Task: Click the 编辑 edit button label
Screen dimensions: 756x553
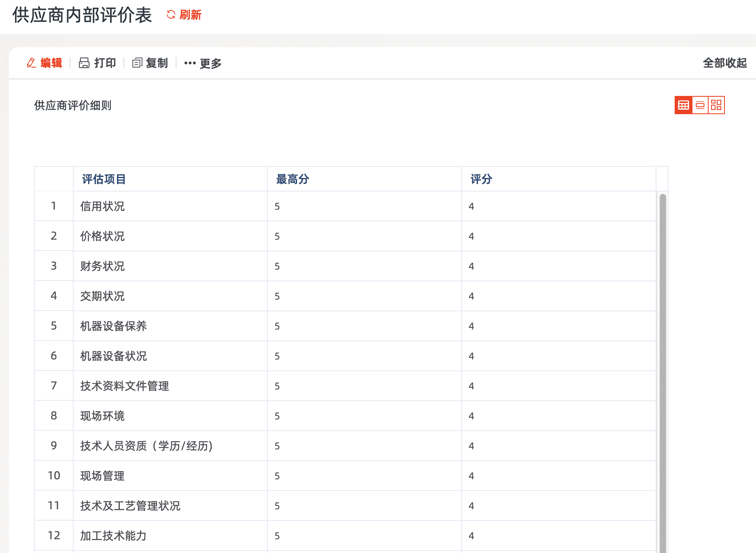Action: click(51, 63)
